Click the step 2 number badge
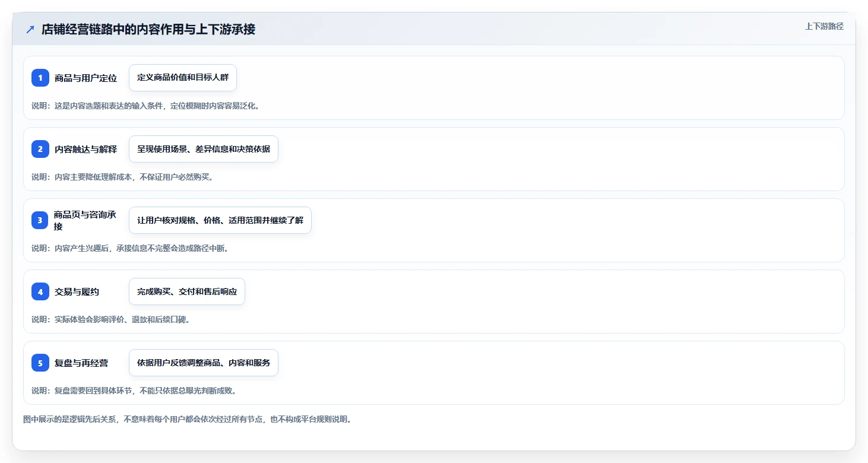Image resolution: width=868 pixels, height=463 pixels. [40, 149]
